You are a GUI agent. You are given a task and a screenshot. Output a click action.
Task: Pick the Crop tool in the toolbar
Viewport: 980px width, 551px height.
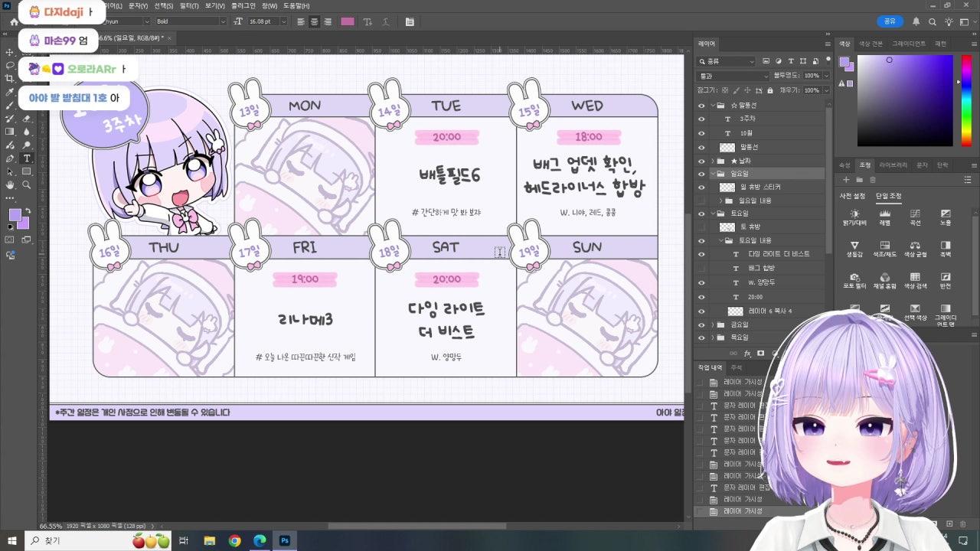click(10, 79)
